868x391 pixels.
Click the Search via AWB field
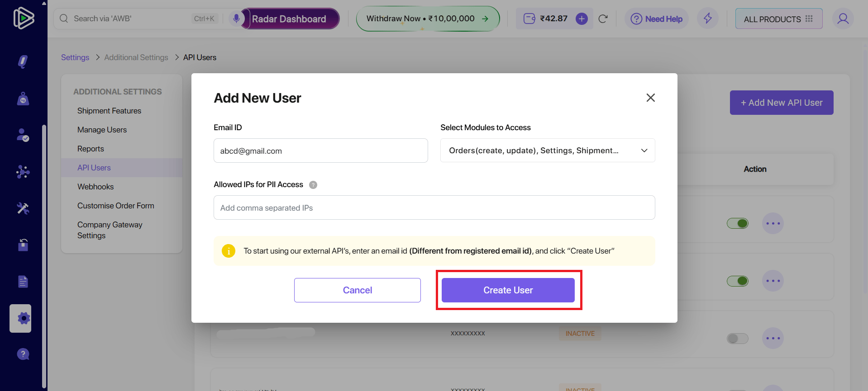click(131, 19)
